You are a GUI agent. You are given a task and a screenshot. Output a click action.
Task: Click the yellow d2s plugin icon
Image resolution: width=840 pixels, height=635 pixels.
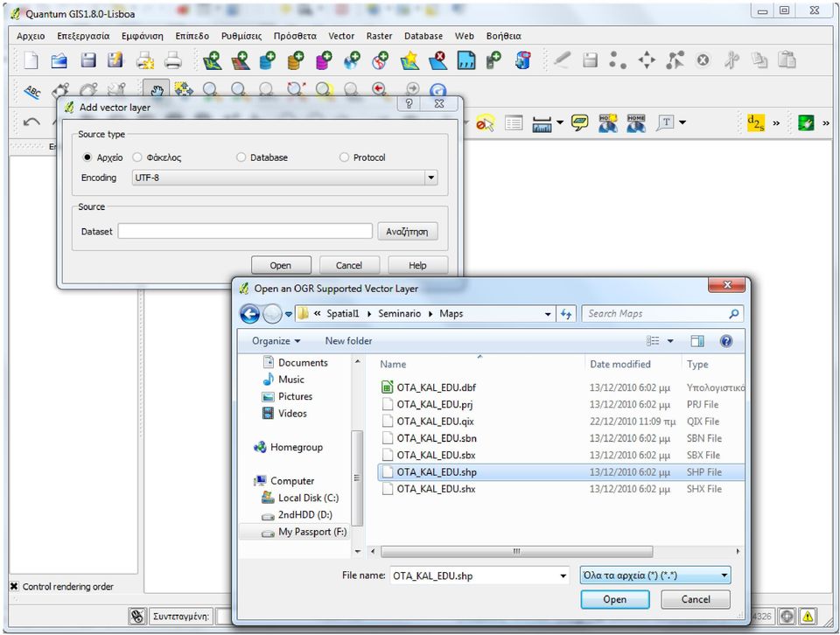pyautogui.click(x=756, y=122)
